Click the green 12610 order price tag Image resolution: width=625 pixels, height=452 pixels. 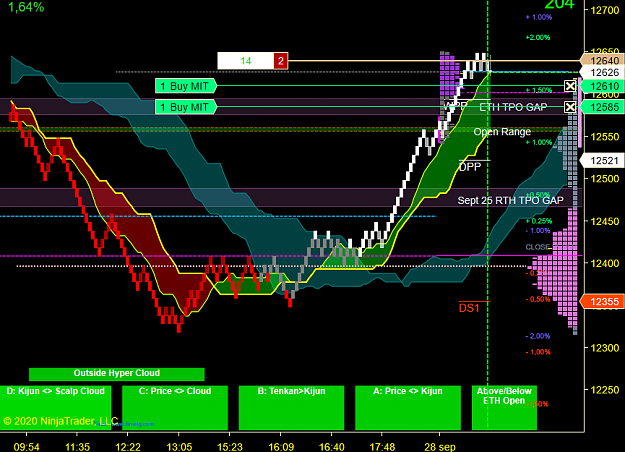point(602,86)
